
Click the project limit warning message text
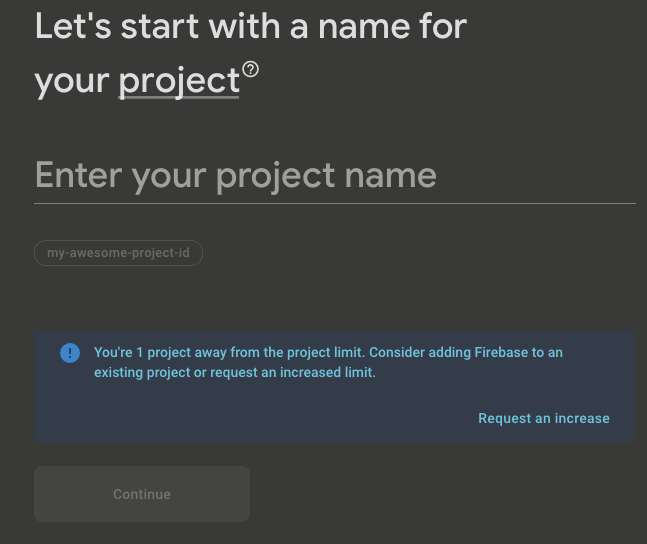(x=328, y=362)
